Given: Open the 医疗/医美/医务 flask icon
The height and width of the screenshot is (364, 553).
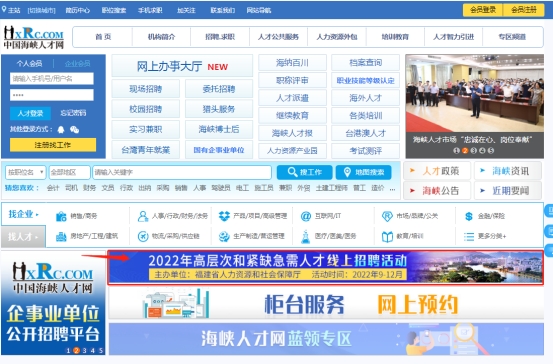Looking at the screenshot, I should pyautogui.click(x=305, y=236).
